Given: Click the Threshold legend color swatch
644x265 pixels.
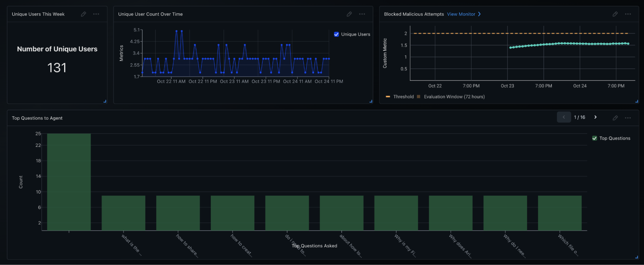Looking at the screenshot, I should coord(388,97).
